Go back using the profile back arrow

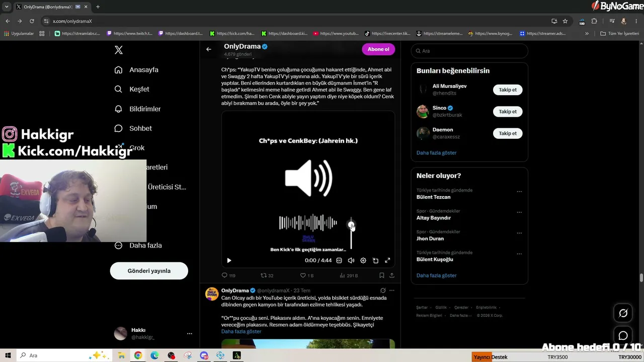tap(209, 49)
